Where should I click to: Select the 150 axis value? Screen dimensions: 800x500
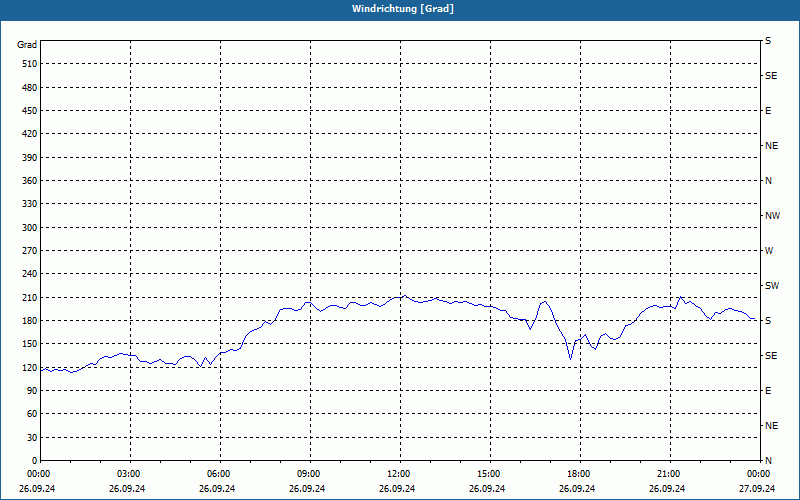[30, 344]
